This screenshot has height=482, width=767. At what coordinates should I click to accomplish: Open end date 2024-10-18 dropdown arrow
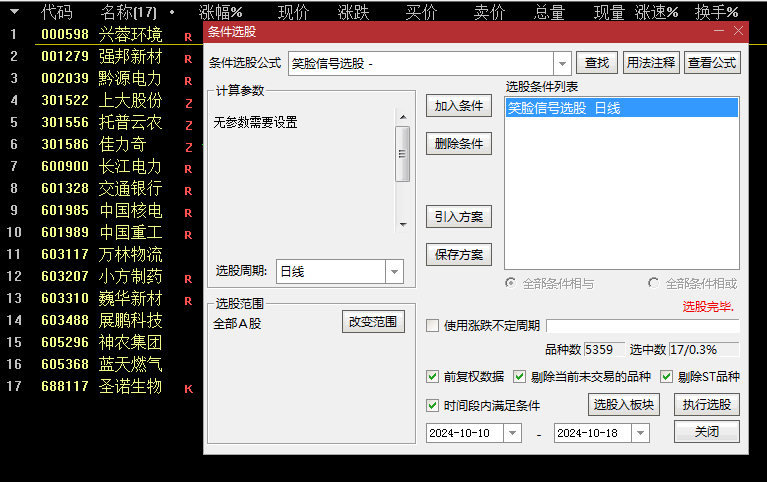coord(640,433)
